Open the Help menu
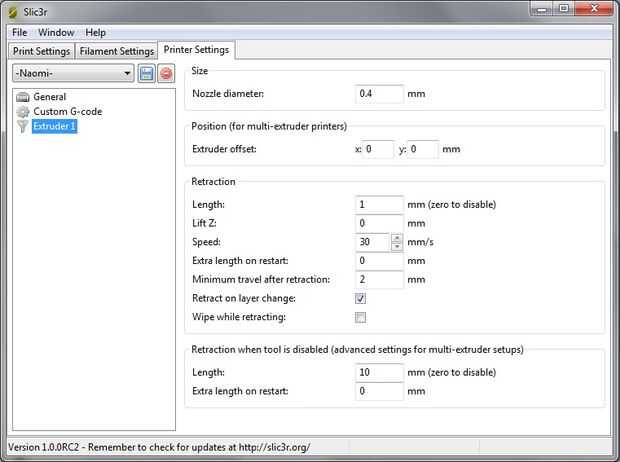Viewport: 620px width, 462px height. [96, 32]
